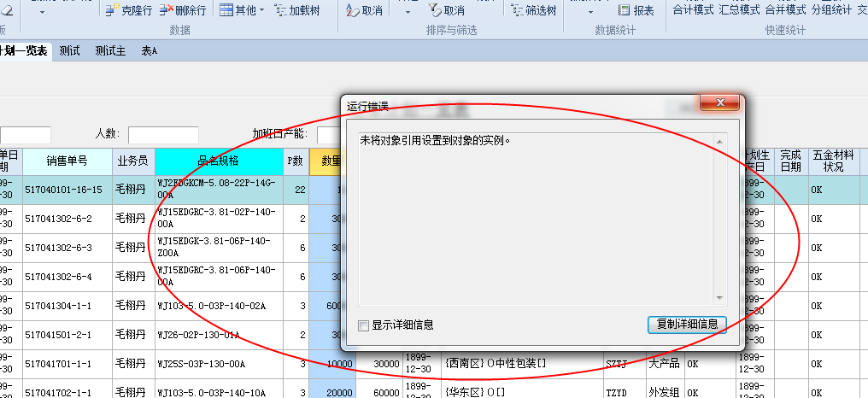The width and height of the screenshot is (868, 398).
Task: Click 取消 with the funnel filter icon
Action: pos(446,10)
